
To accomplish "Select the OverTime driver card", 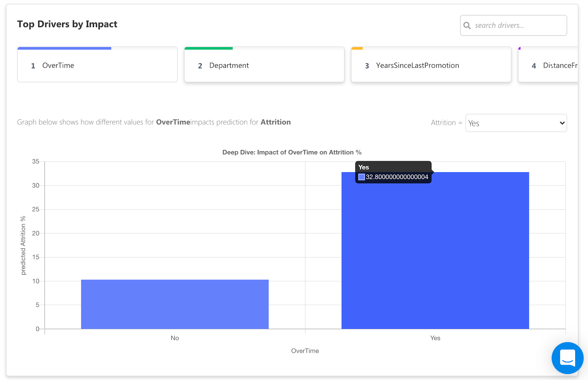I will 97,65.
